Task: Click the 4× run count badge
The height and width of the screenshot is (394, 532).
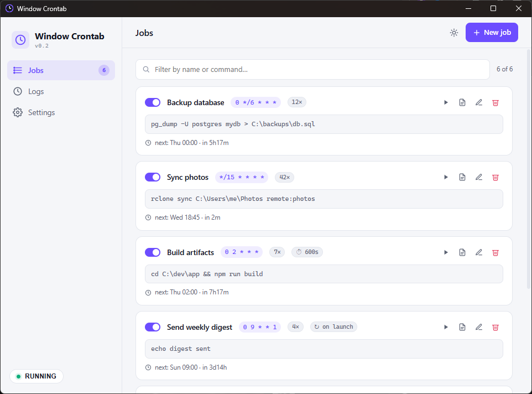Action: [x=295, y=327]
